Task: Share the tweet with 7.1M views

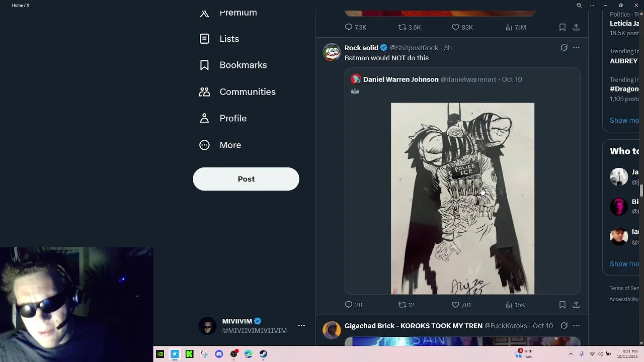Action: [576, 27]
